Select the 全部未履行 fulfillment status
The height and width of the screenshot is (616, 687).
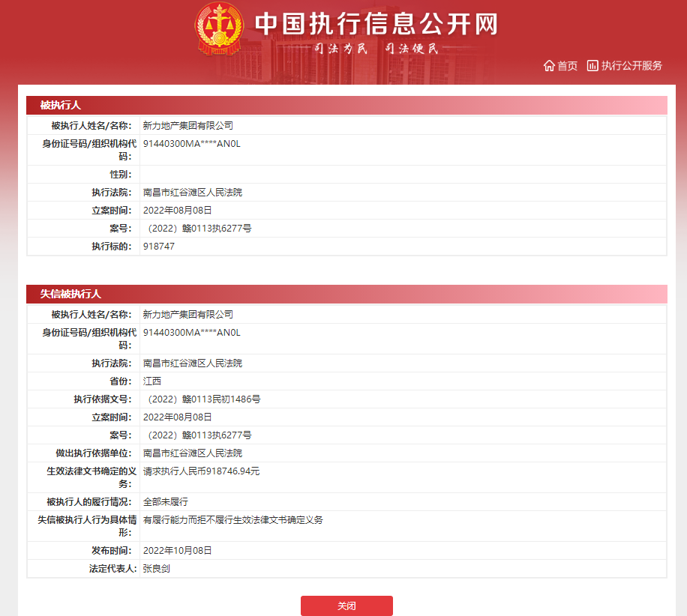click(165, 502)
